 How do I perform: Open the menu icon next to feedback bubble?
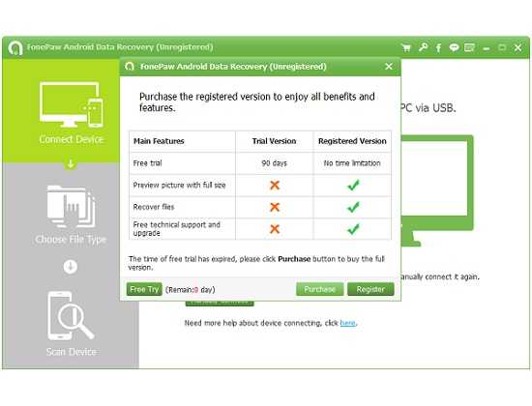tap(469, 47)
